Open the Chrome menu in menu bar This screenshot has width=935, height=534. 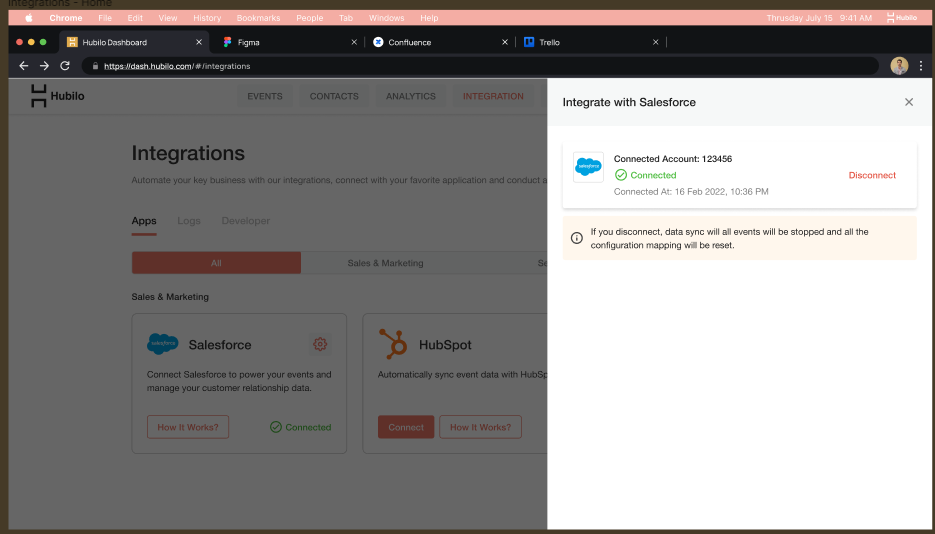coord(66,18)
